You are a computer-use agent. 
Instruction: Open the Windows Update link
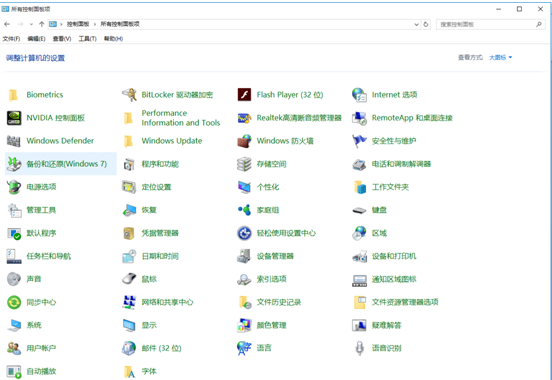[x=172, y=141]
